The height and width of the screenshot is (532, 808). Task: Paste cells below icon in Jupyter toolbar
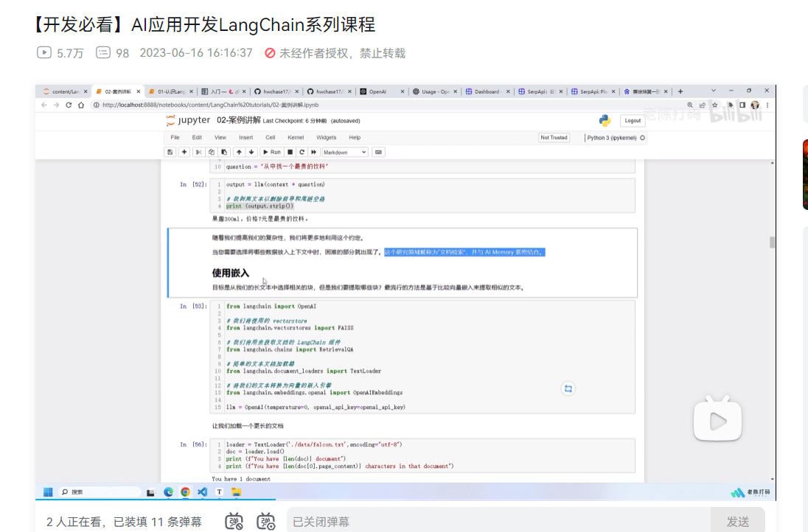(x=224, y=153)
